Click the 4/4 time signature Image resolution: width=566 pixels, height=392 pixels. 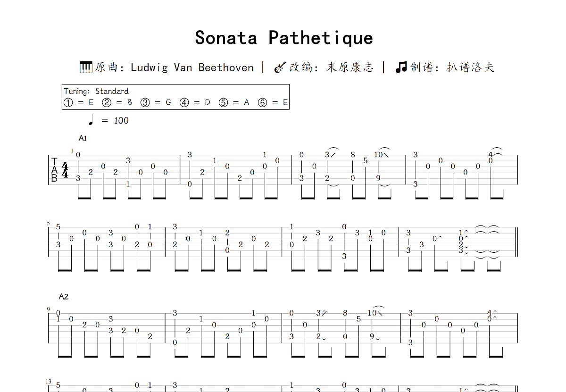(65, 170)
